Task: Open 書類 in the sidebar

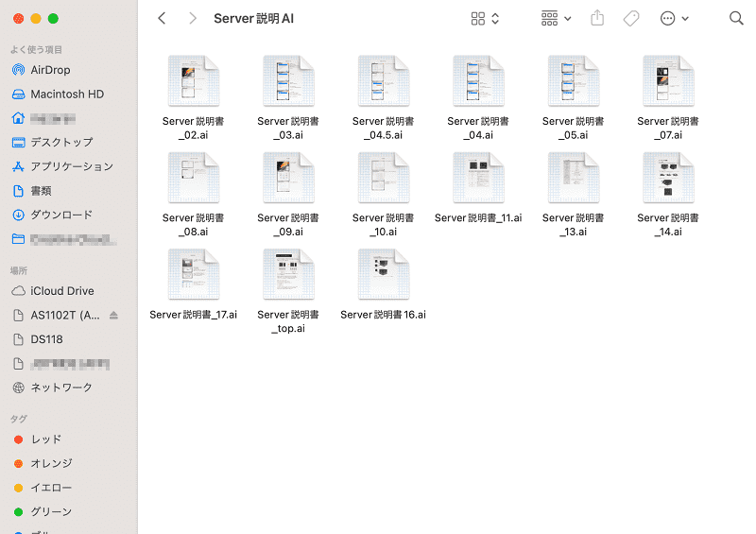Action: [68, 191]
